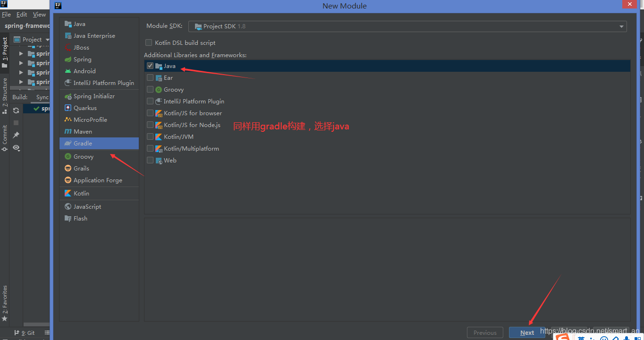Click the Next button

click(527, 332)
